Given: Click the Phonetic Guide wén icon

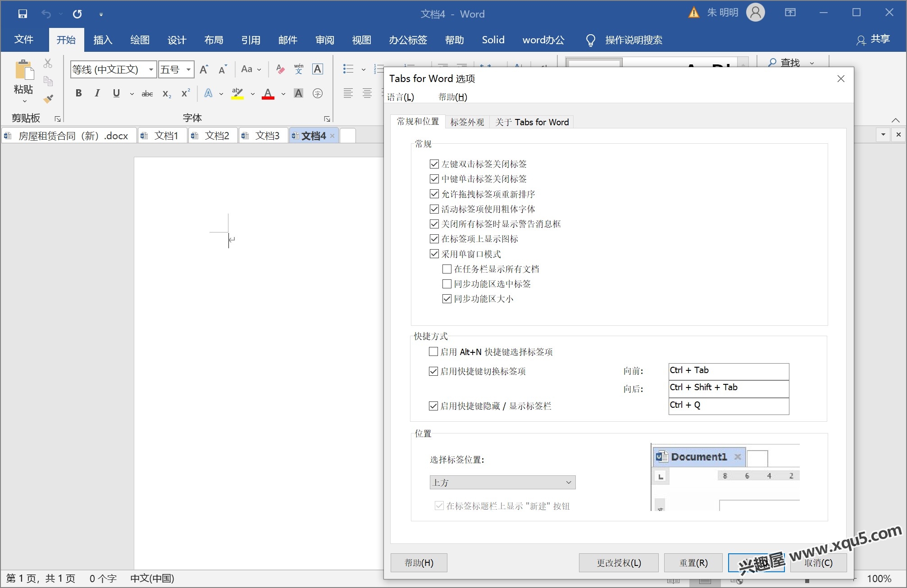Looking at the screenshot, I should click(x=299, y=69).
